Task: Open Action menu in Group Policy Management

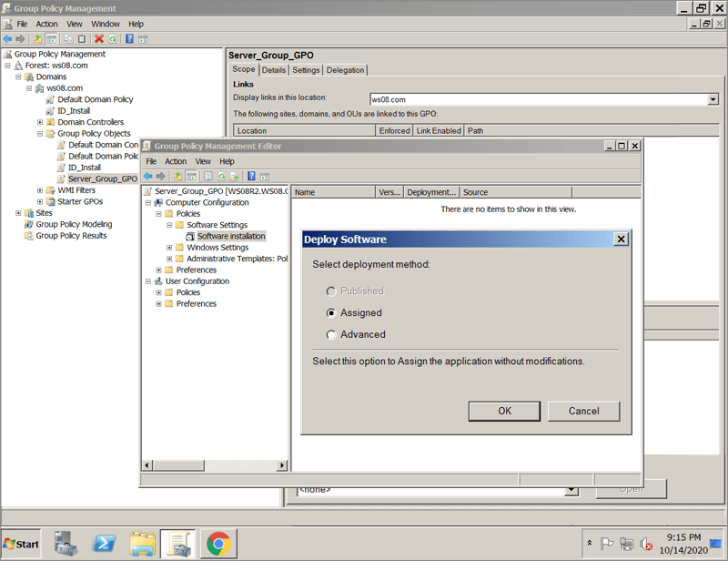Action: [47, 24]
